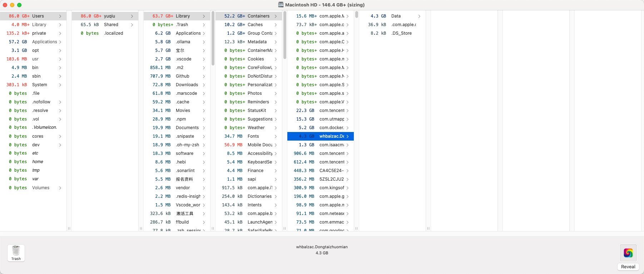
Task: Click the whbalzac column vertical scrollbar
Action: 357,15
